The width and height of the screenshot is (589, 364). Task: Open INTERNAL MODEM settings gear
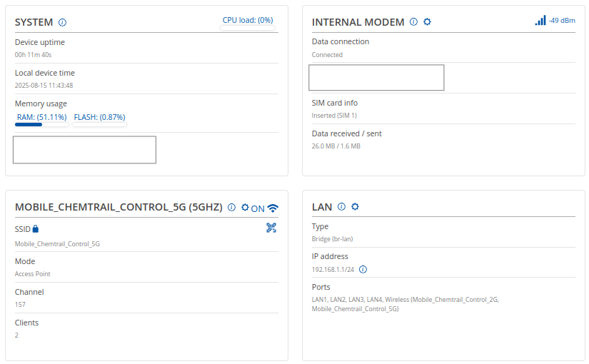427,22
